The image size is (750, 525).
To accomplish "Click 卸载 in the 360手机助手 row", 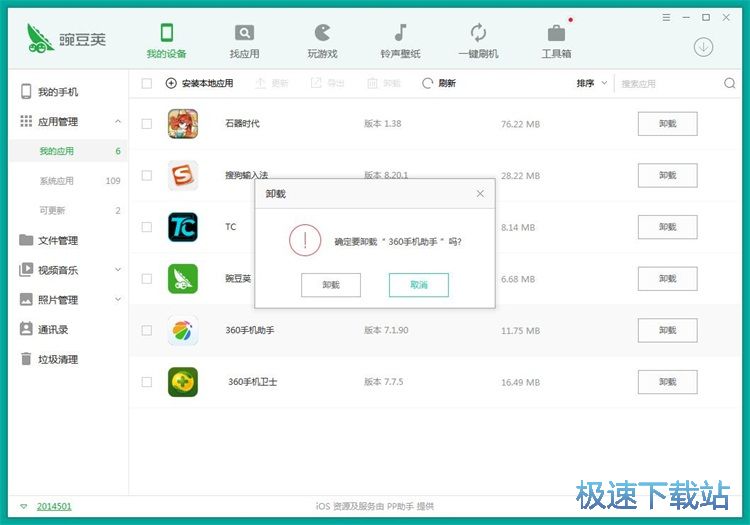I will 667,330.
